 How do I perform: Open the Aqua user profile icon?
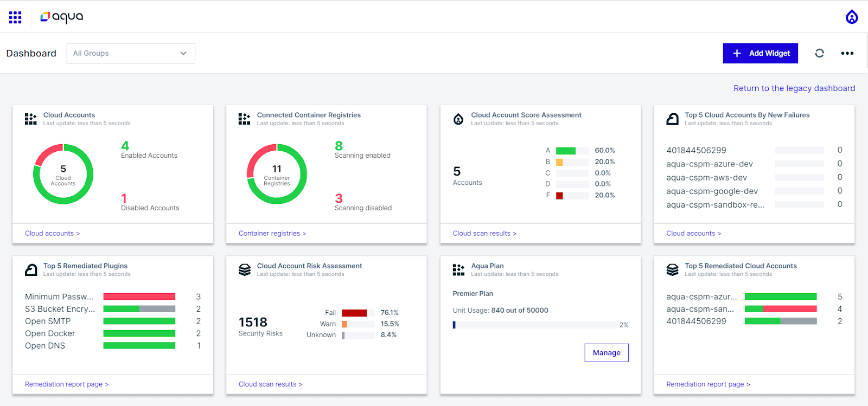[x=852, y=17]
